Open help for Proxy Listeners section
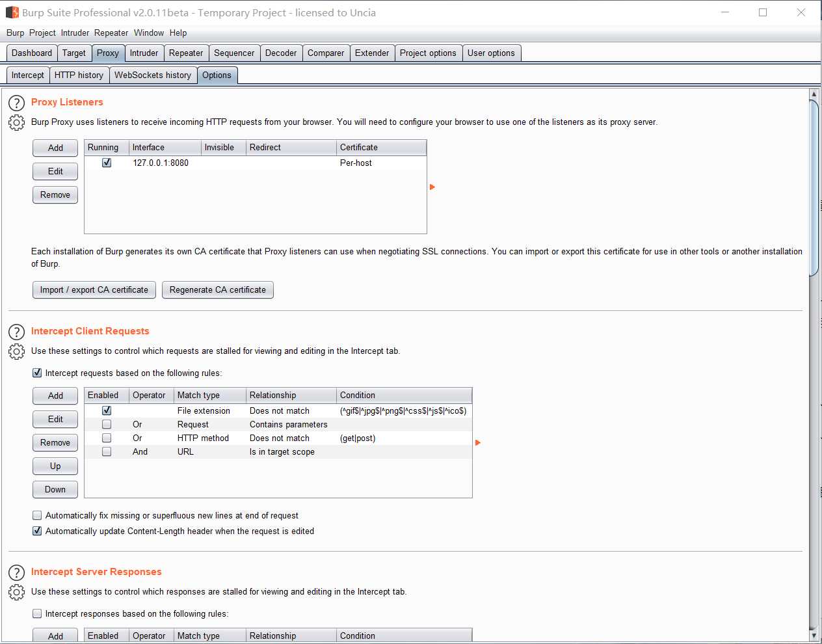This screenshot has height=644, width=822. [x=16, y=103]
